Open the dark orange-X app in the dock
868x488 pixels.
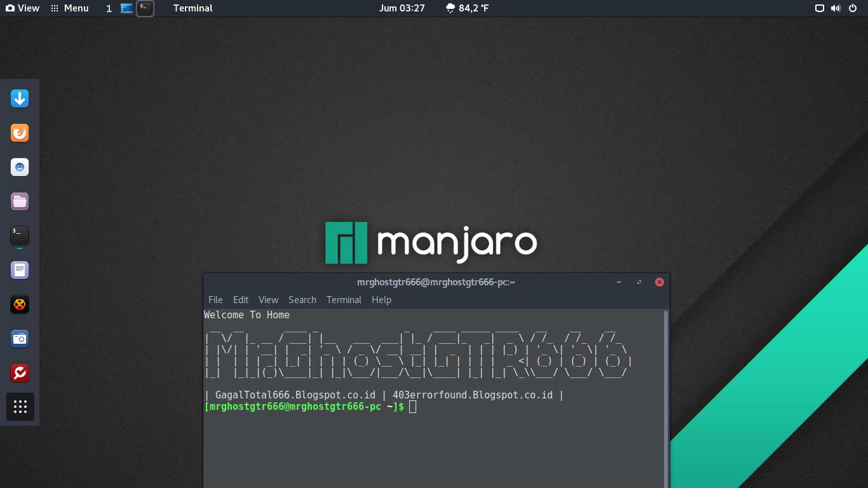(x=20, y=304)
